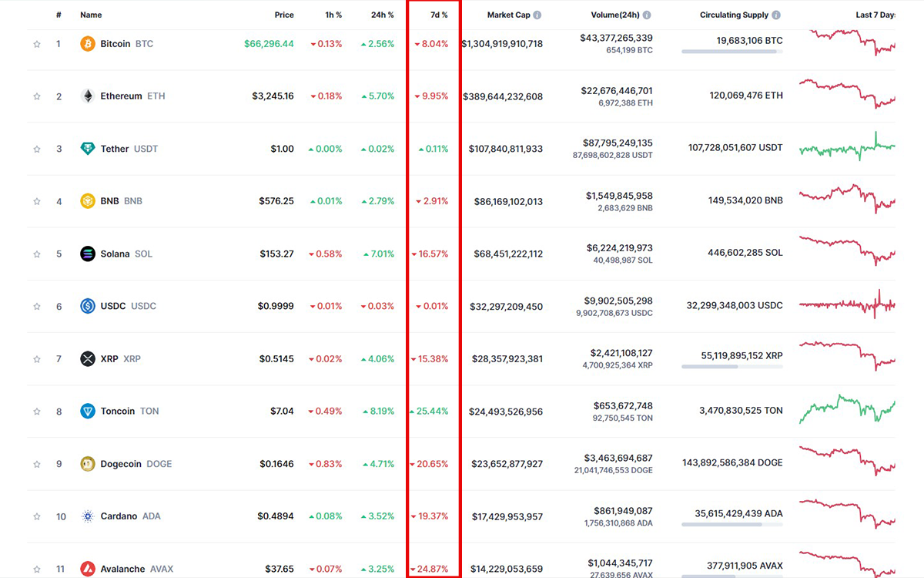Sort table by Name column
The height and width of the screenshot is (578, 924).
point(91,15)
